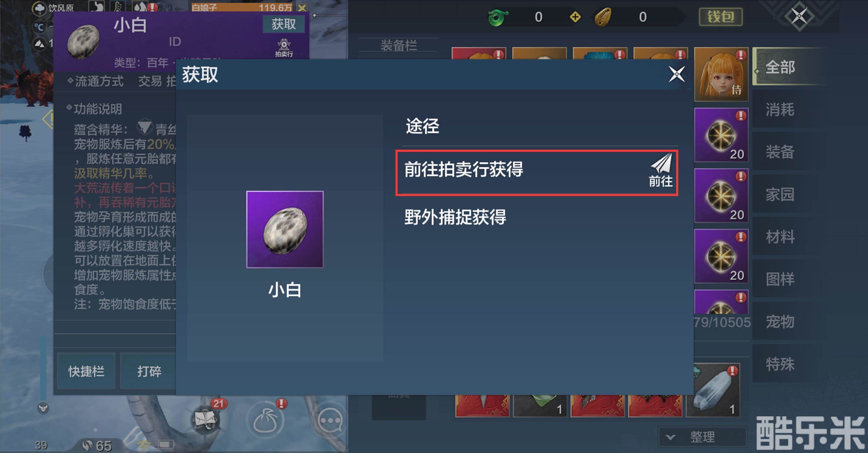This screenshot has width=868, height=453.
Task: Switch to the 材料 category tab
Action: [780, 236]
